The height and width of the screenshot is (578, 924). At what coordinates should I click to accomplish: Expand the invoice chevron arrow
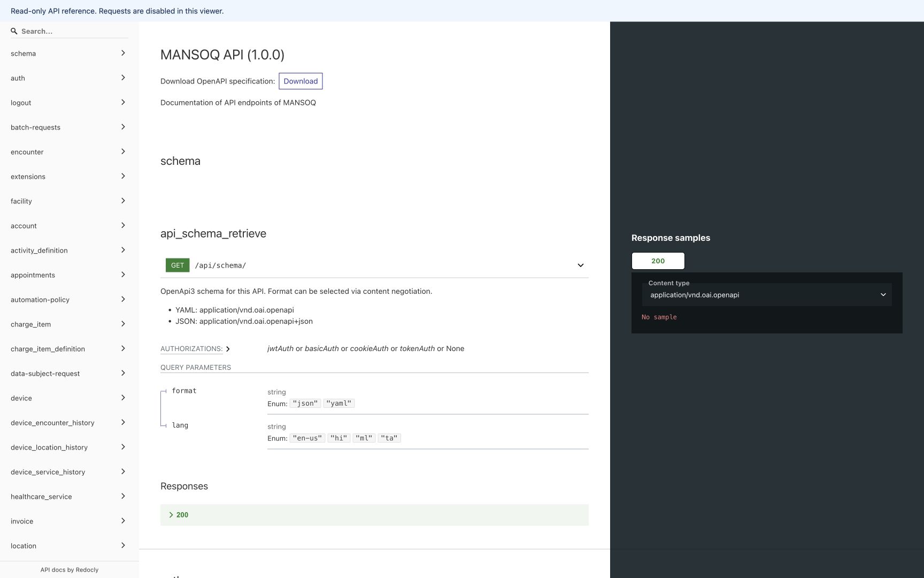[123, 521]
